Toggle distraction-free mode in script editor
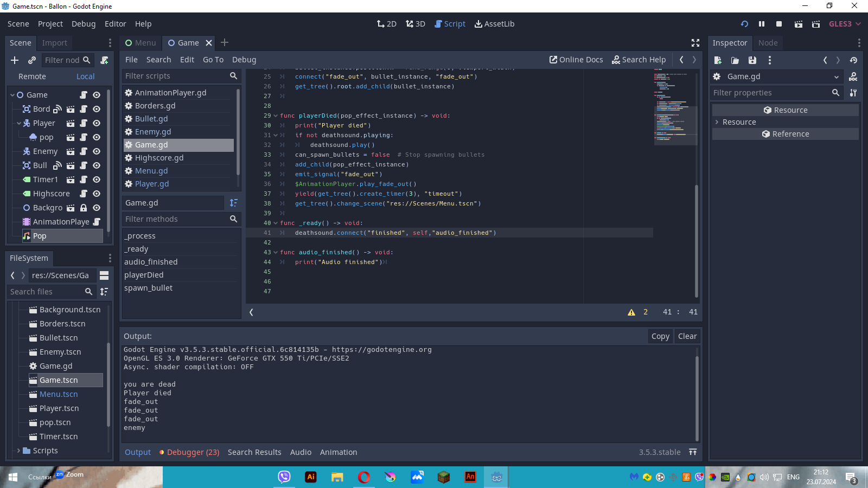The height and width of the screenshot is (488, 868). click(695, 43)
